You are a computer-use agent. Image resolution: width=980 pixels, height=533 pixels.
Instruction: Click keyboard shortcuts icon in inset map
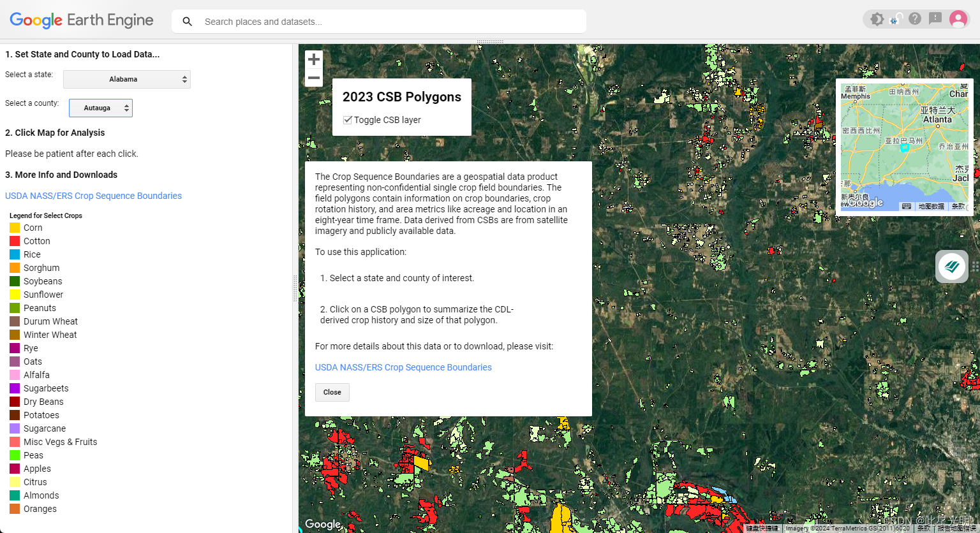pos(907,206)
